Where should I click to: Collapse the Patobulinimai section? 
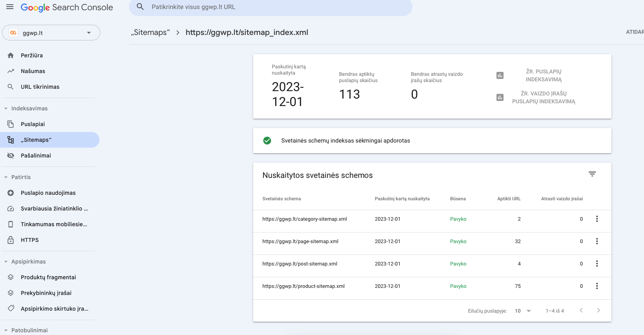pyautogui.click(x=6, y=330)
